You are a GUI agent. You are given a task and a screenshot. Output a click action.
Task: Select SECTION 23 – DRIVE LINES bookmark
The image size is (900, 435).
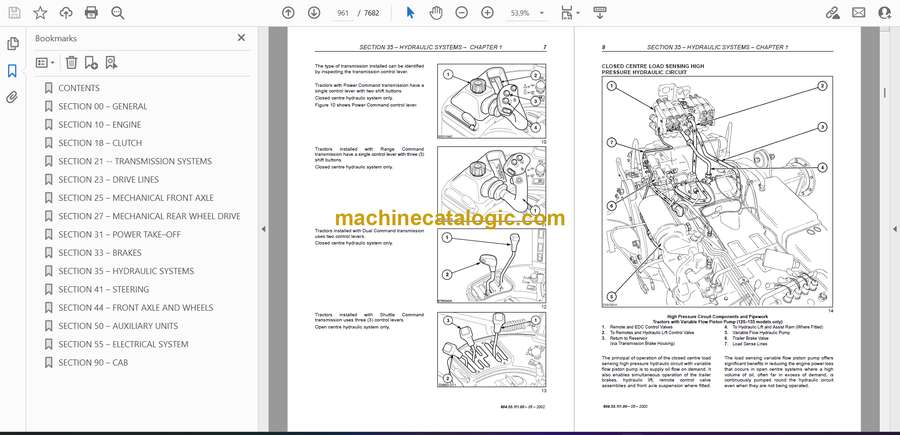point(108,180)
